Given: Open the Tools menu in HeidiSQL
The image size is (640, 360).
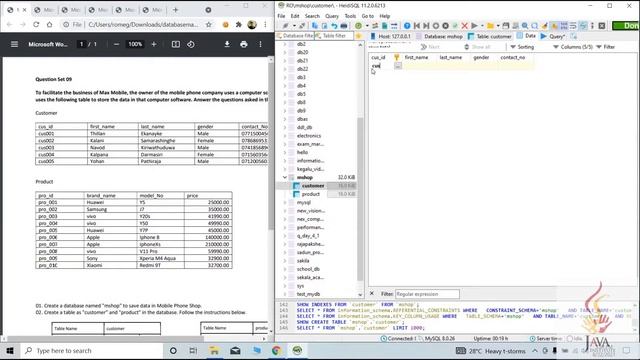Looking at the screenshot, I should (350, 16).
